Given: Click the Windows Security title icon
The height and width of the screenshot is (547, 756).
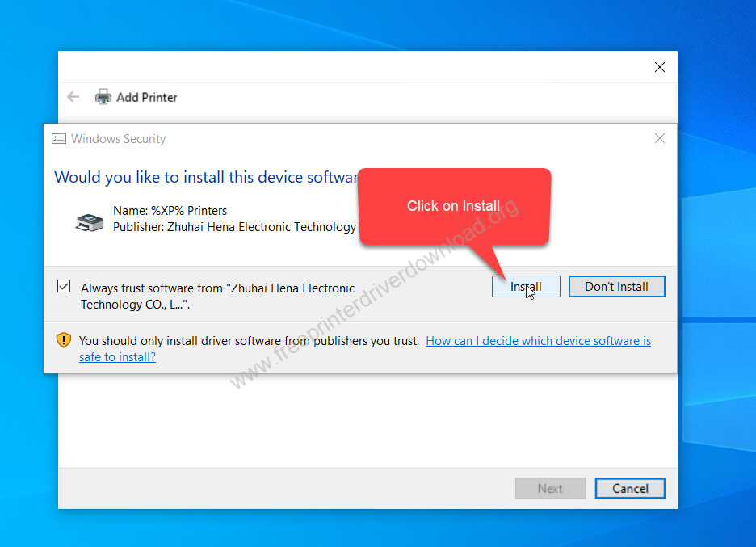Looking at the screenshot, I should tap(59, 139).
